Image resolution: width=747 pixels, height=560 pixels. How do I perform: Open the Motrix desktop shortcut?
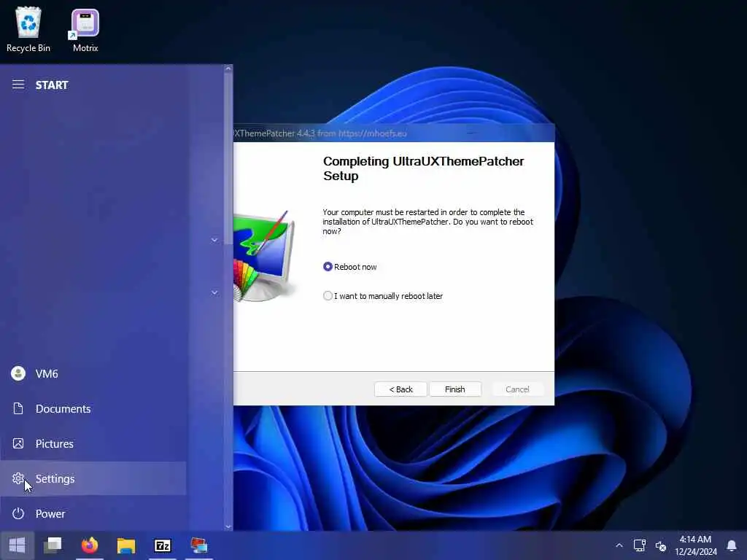coord(85,29)
